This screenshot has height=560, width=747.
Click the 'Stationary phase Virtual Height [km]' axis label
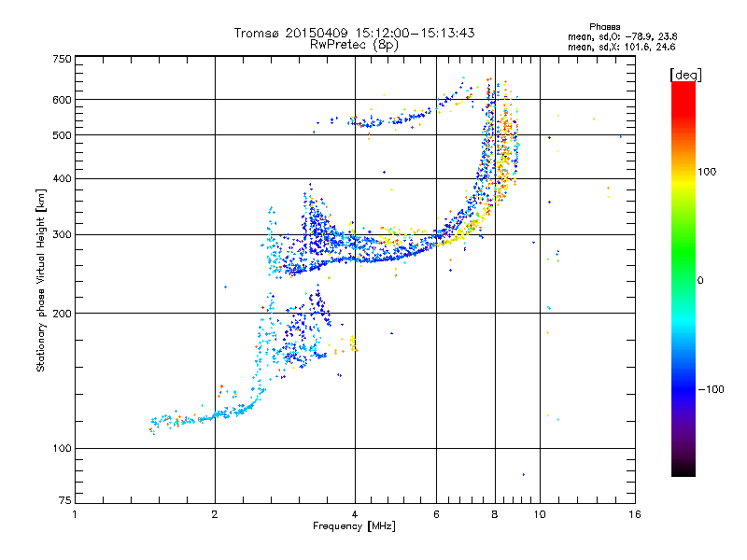[x=41, y=281]
